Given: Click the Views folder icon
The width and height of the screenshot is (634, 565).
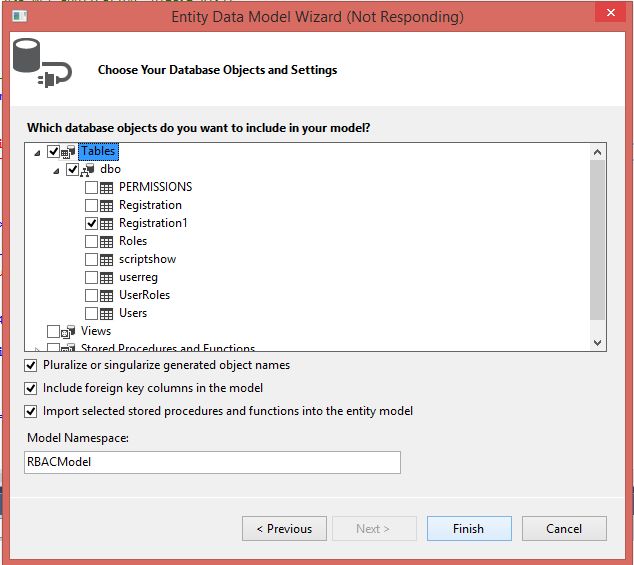Looking at the screenshot, I should tap(68, 332).
